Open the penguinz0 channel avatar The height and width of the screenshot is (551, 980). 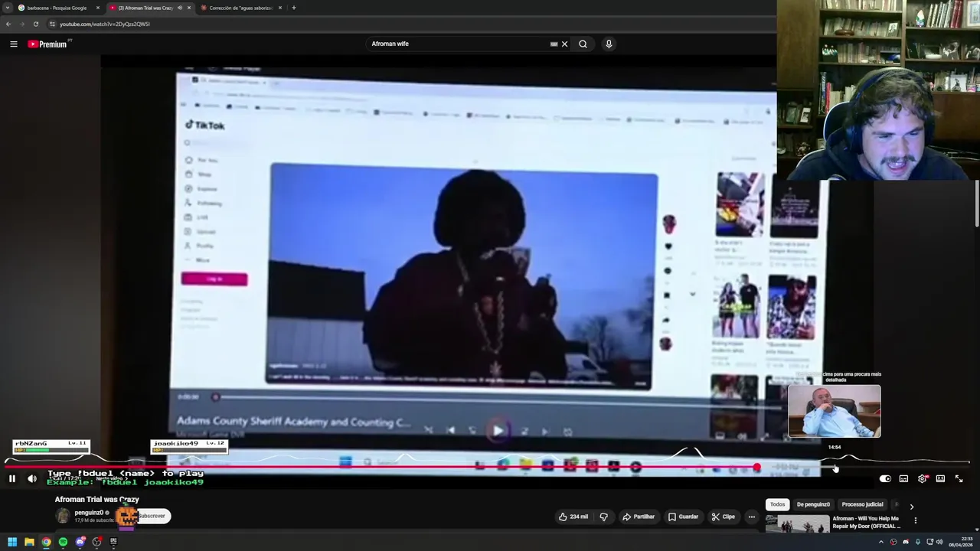click(63, 516)
